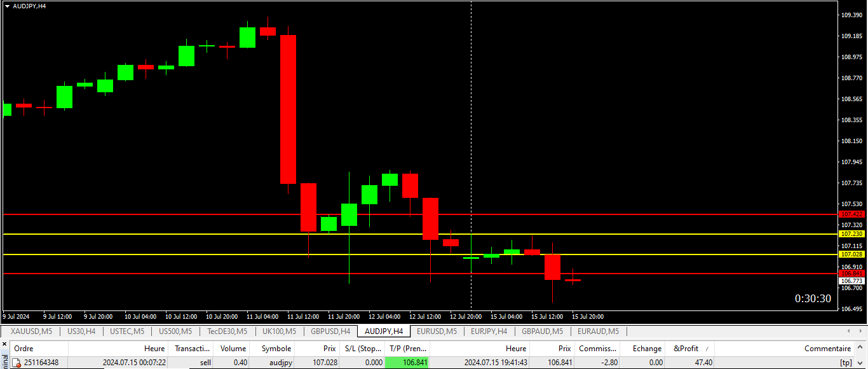
Task: Sort by Heure header next to Ordre column
Action: click(118, 349)
